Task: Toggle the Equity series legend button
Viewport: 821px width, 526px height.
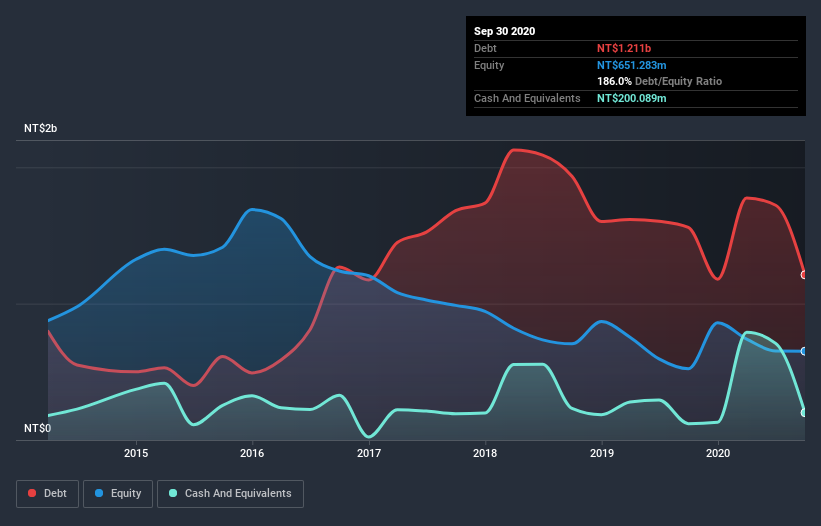Action: pyautogui.click(x=118, y=494)
